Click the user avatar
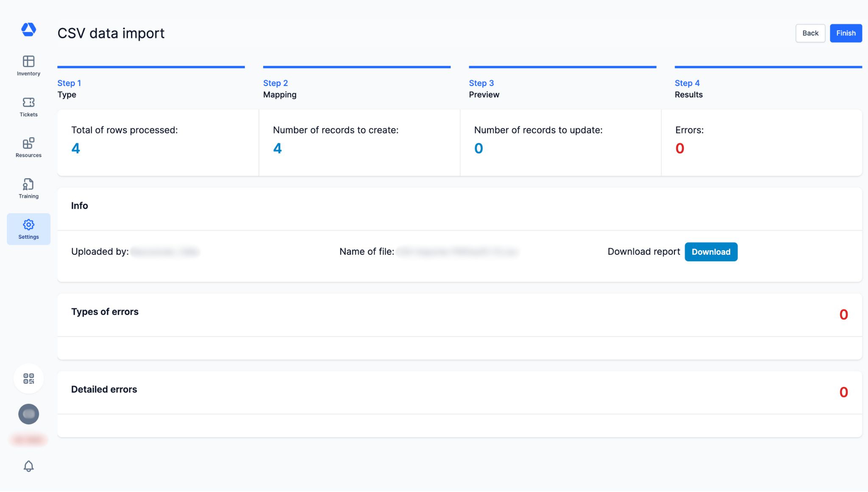Screen dimensions: 868x492 [28, 414]
